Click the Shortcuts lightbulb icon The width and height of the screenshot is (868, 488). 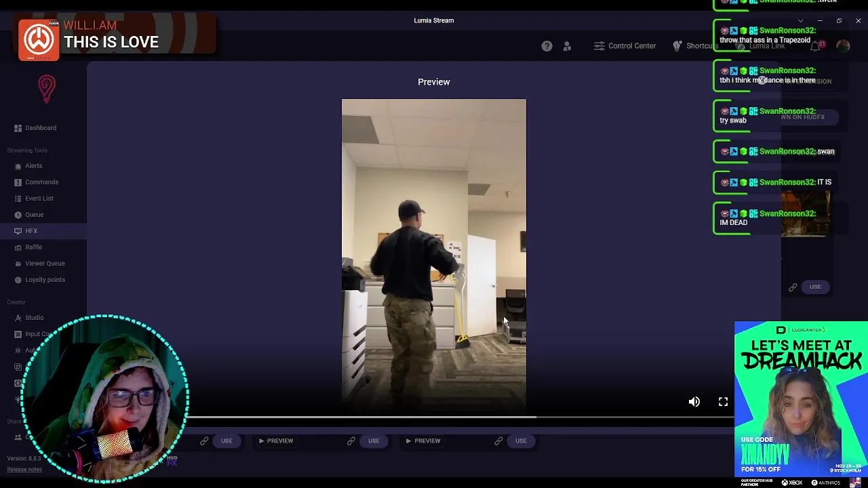(677, 46)
